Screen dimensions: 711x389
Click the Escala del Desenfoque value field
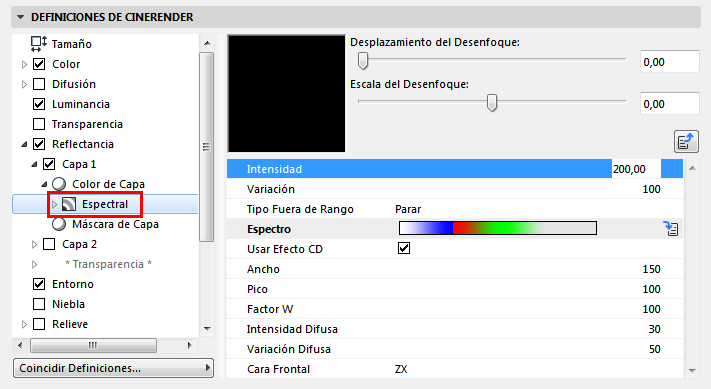click(x=669, y=104)
